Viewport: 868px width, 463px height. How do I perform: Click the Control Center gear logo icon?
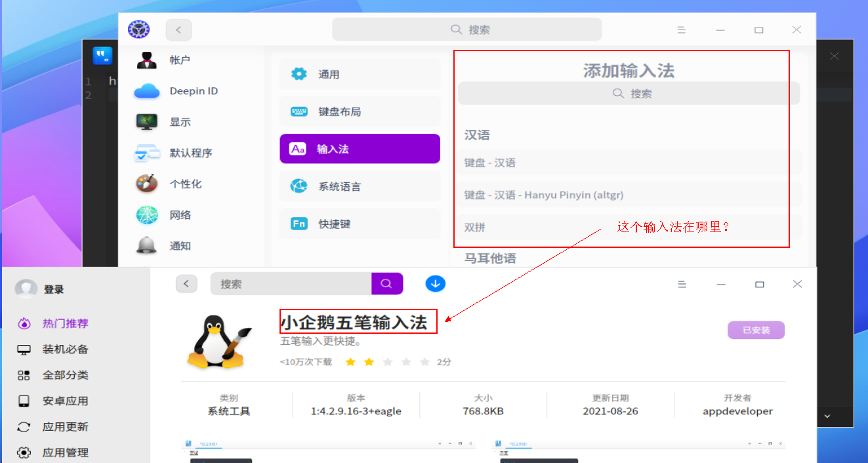tap(138, 30)
